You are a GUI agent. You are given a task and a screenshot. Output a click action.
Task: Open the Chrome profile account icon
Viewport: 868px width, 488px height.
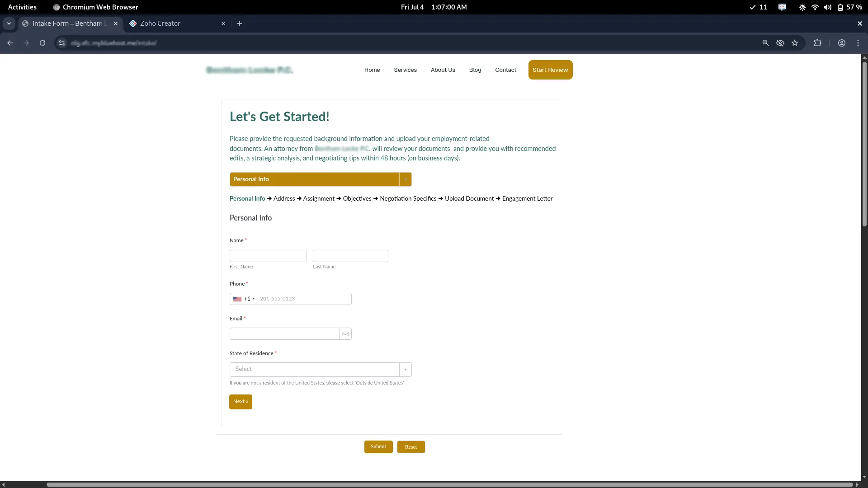[841, 43]
